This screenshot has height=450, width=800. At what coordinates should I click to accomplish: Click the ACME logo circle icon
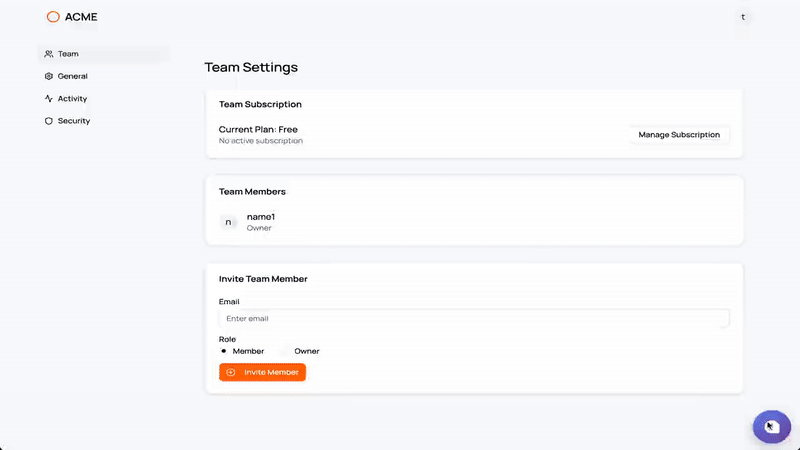coord(53,17)
